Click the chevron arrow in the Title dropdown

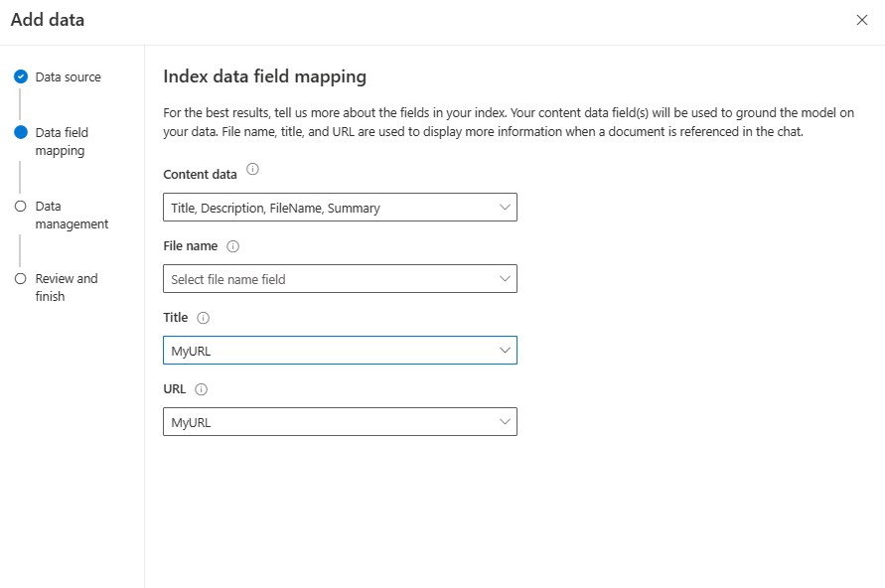(505, 351)
